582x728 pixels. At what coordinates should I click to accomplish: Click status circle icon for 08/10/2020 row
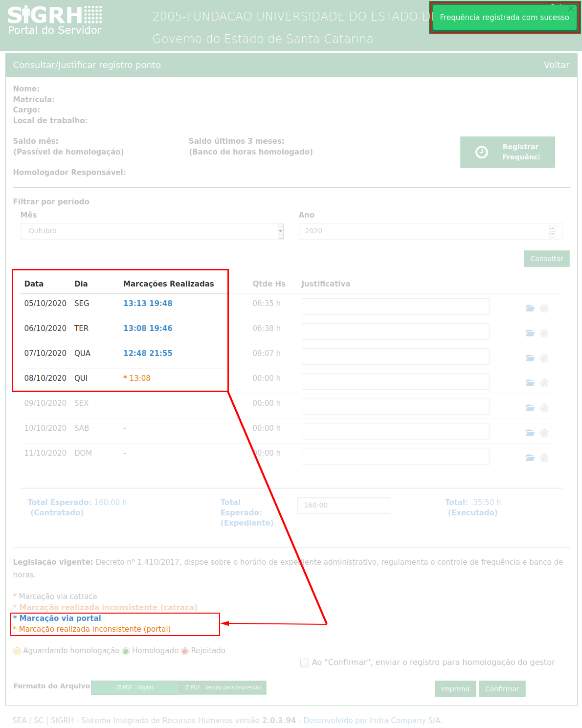coord(544,383)
